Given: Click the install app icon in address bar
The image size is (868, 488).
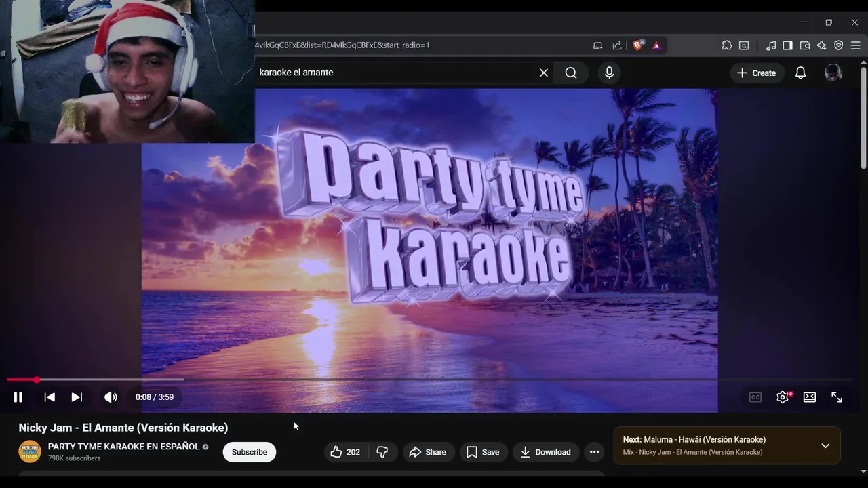Looking at the screenshot, I should coord(598,45).
